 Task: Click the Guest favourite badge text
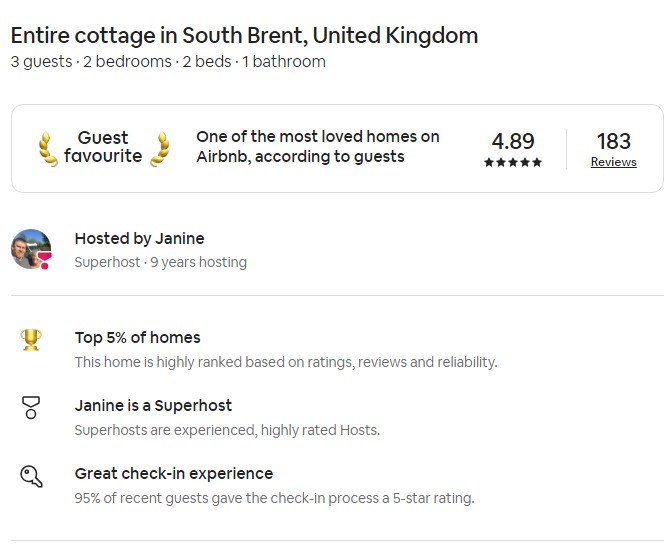coord(103,147)
